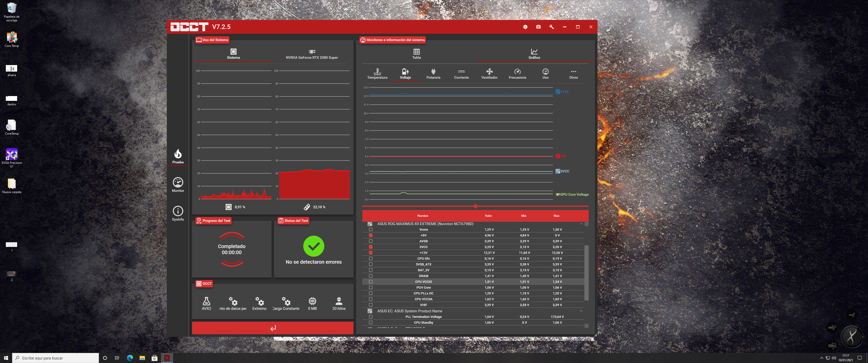Open the volume control in system tray

tap(834, 358)
